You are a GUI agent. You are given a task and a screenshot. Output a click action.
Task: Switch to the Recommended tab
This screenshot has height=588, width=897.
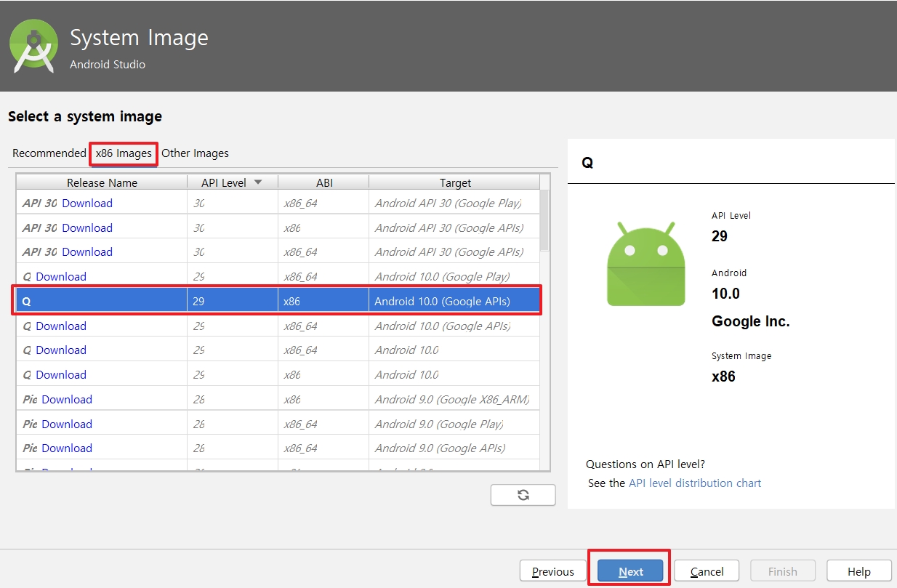coord(49,153)
